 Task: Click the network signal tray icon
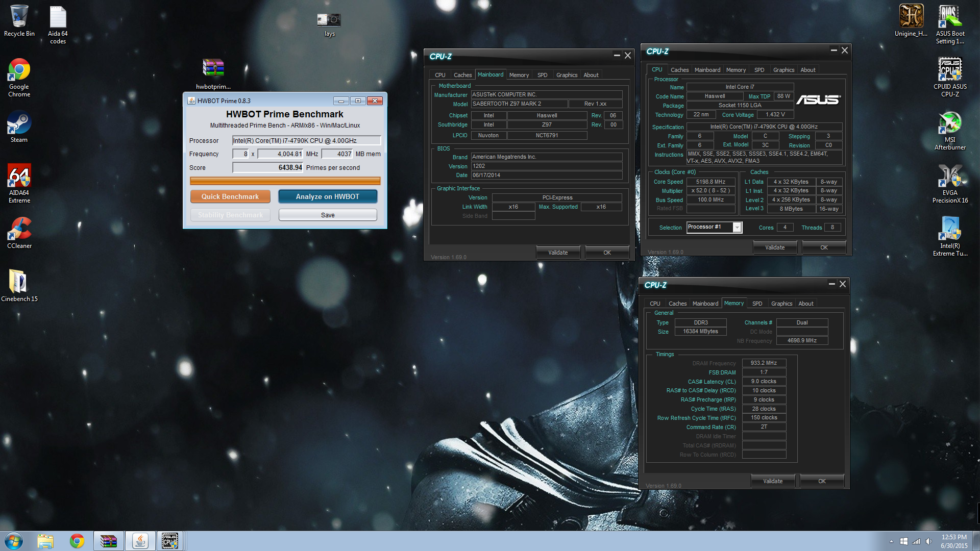click(916, 541)
